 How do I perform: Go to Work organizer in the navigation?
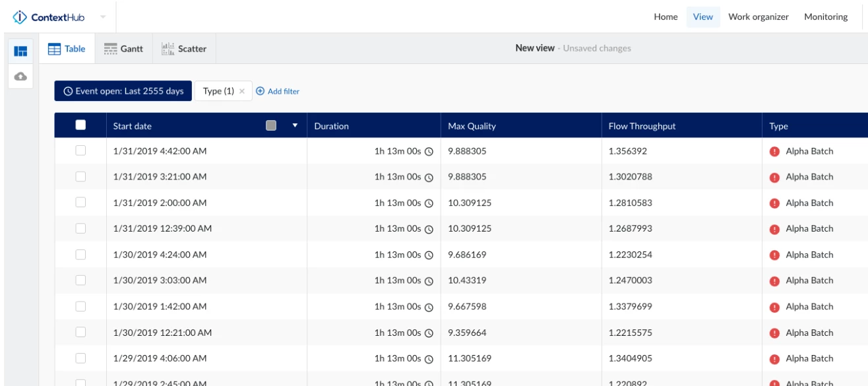(759, 16)
